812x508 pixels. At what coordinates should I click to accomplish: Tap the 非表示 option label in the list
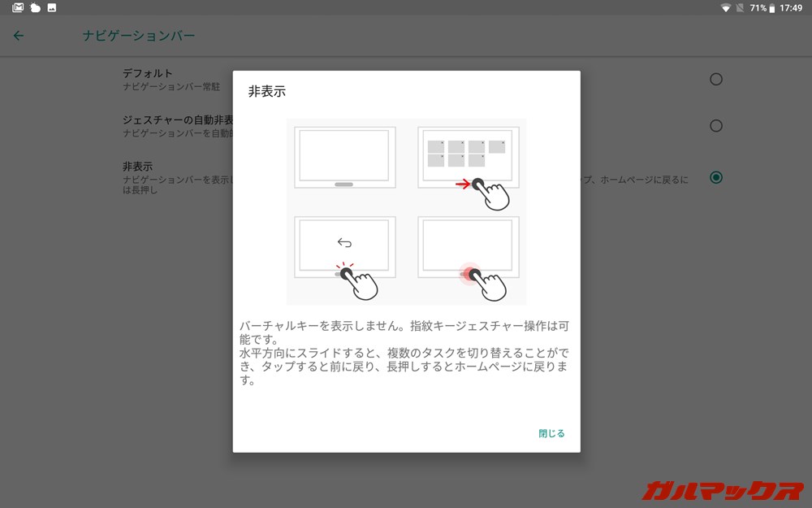[137, 166]
